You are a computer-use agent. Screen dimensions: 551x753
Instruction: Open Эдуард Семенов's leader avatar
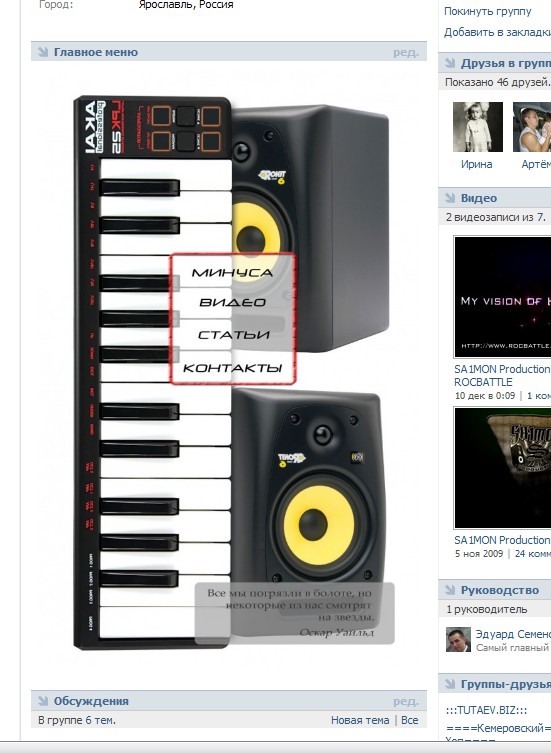click(458, 639)
